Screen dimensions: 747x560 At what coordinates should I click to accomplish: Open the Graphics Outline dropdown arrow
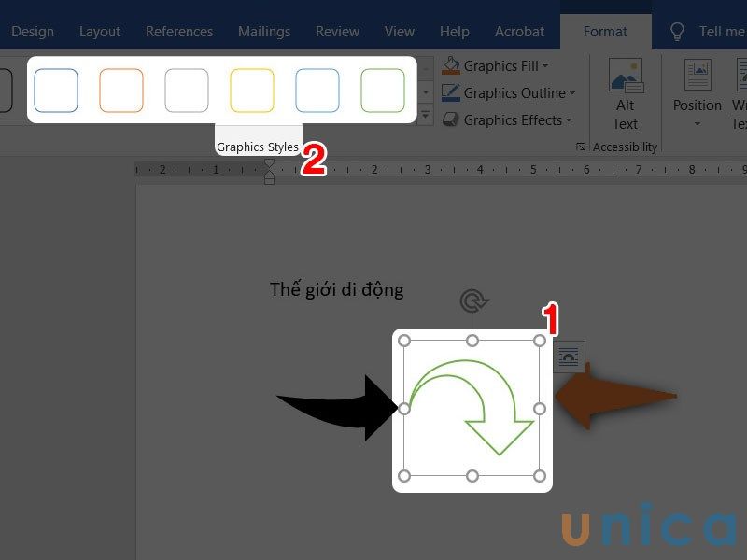point(572,93)
